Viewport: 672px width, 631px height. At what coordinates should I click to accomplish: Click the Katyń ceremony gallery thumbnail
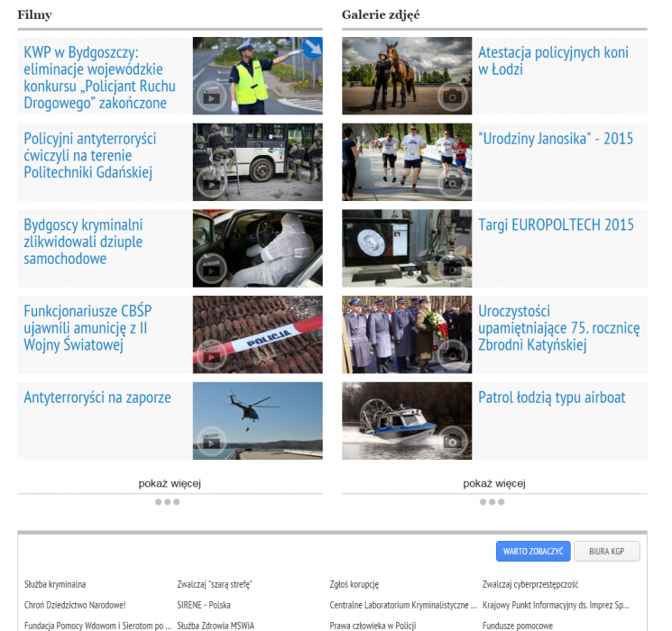(406, 334)
